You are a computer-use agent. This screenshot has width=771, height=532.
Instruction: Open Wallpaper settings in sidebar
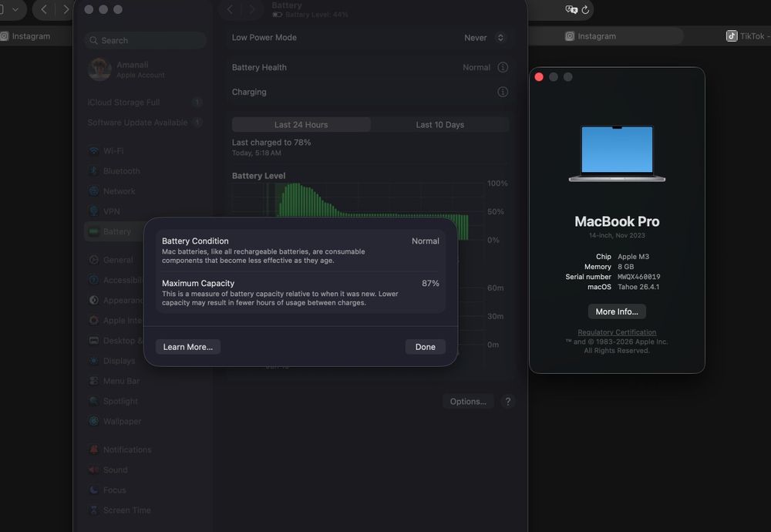[146, 422]
